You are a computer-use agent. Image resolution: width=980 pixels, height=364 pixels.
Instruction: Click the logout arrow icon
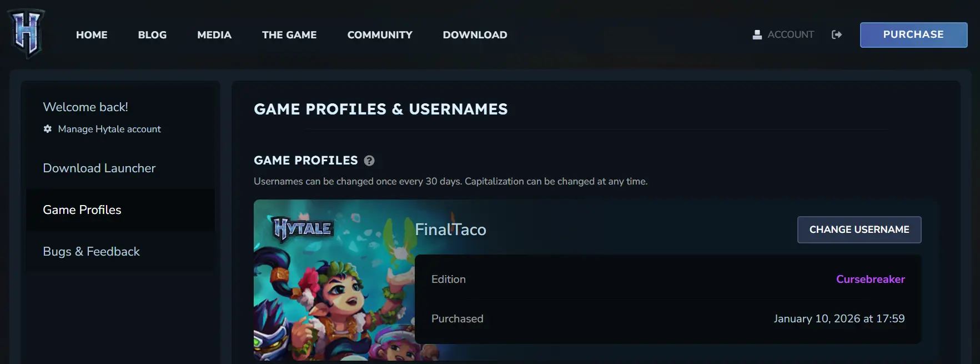pyautogui.click(x=837, y=34)
